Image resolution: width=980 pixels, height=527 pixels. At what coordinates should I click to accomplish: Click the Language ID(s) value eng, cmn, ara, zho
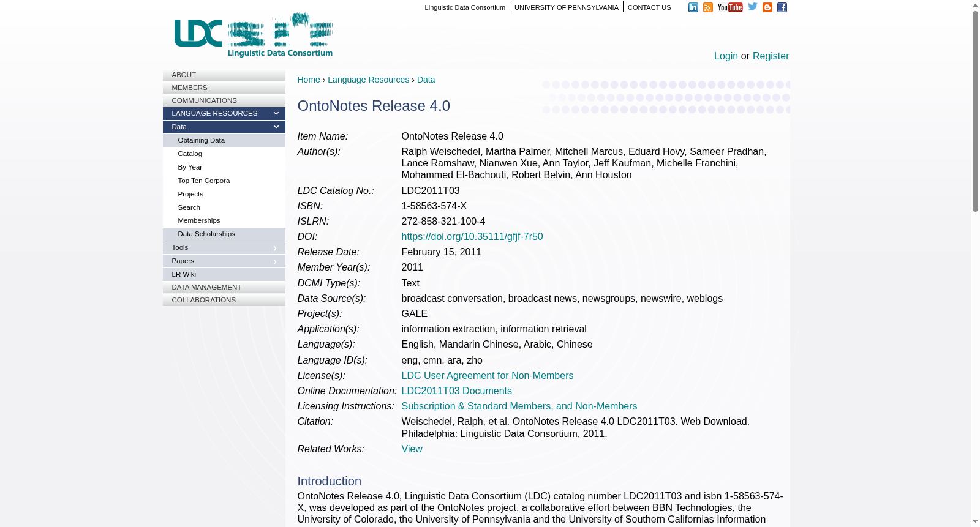pyautogui.click(x=442, y=360)
